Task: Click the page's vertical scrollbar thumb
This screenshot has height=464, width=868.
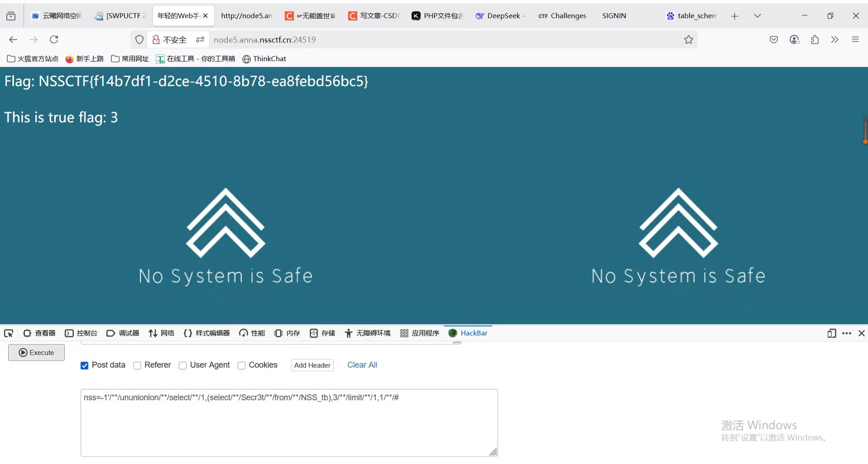Action: pos(865,129)
